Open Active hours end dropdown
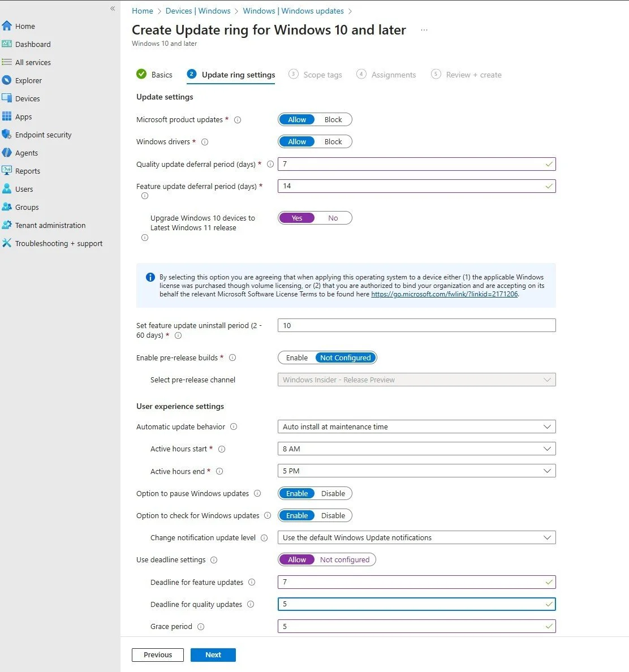Viewport: 629px width, 672px height. pos(416,471)
